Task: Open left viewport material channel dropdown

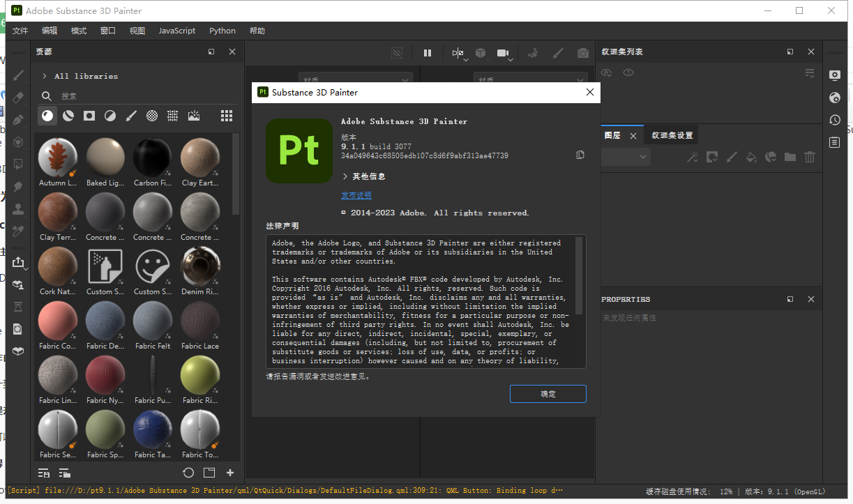Action: click(x=356, y=77)
